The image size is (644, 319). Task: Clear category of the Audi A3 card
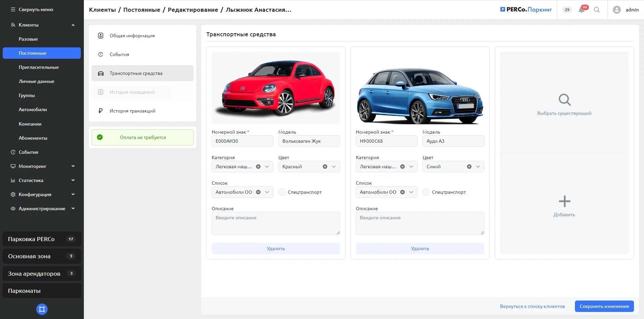(402, 167)
